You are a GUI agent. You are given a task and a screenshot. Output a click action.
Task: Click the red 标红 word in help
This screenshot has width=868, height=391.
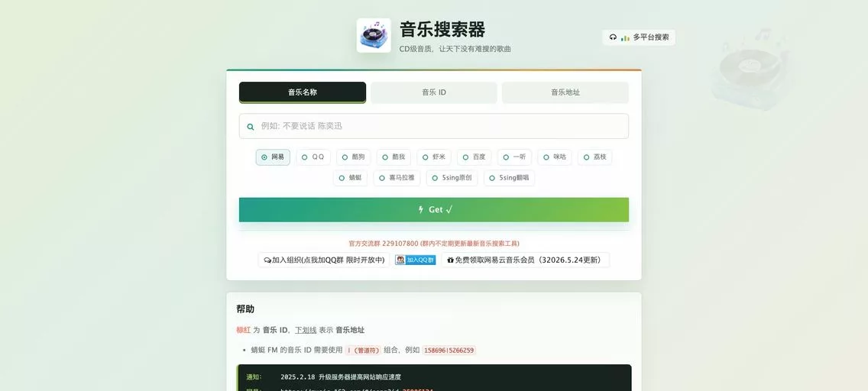(244, 330)
